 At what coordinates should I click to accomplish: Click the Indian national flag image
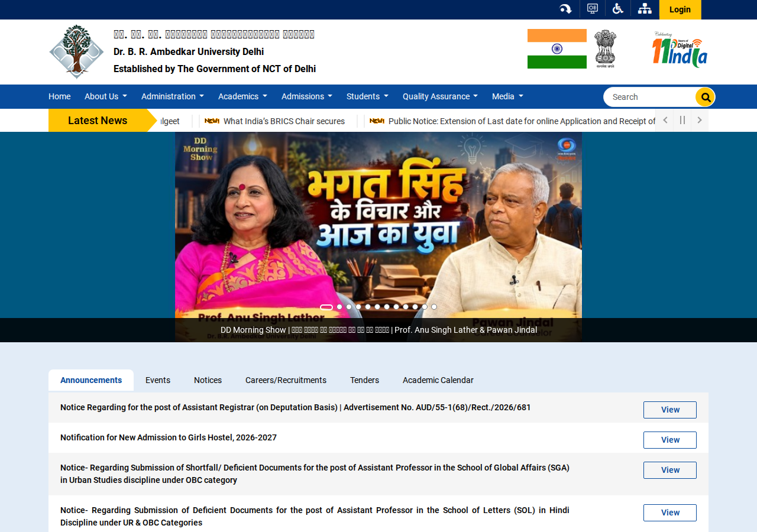tap(557, 48)
